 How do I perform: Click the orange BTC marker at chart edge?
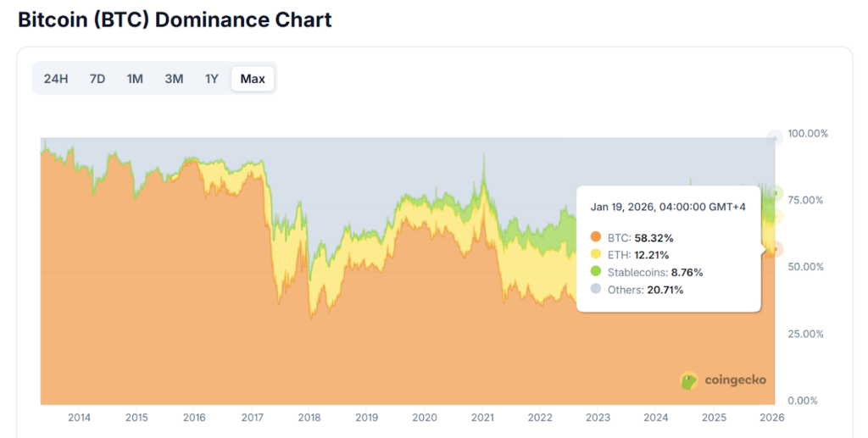click(x=775, y=248)
